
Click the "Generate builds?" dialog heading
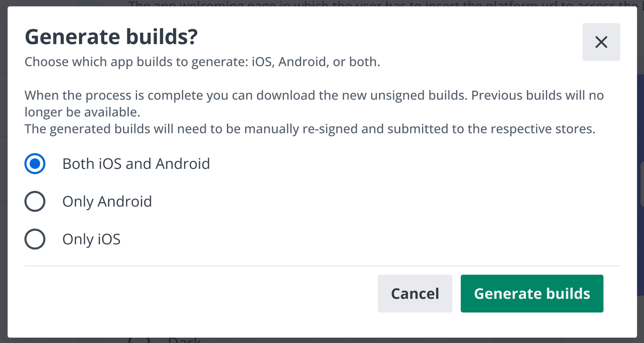[111, 37]
